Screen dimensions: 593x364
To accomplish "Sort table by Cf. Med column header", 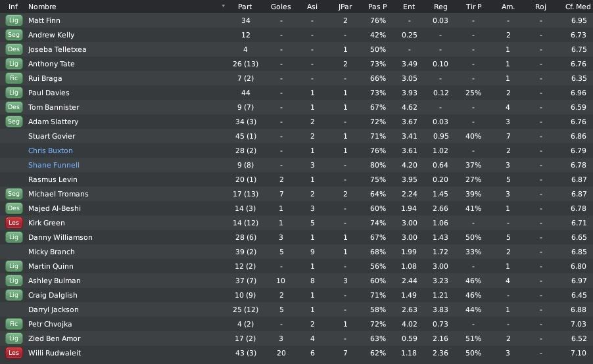I will coord(577,7).
